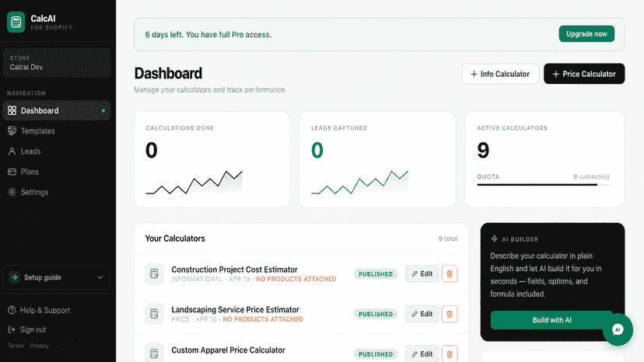Click the Landscaping Service Price Estimator document icon
Viewport: 644px width, 362px height.
pyautogui.click(x=154, y=314)
